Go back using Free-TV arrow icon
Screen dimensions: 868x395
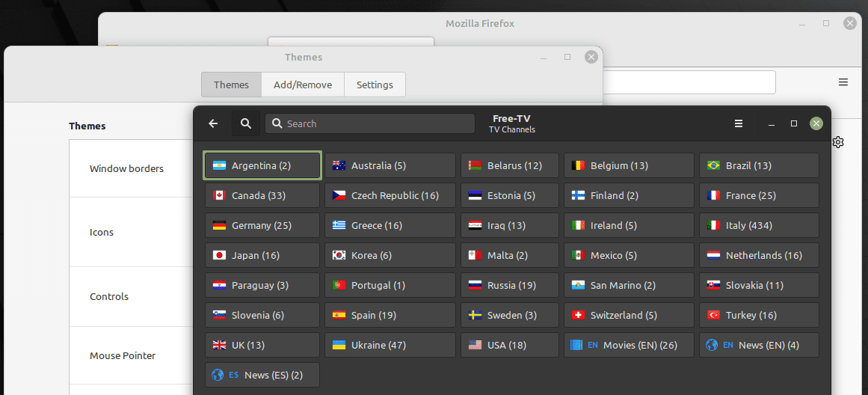(x=213, y=123)
